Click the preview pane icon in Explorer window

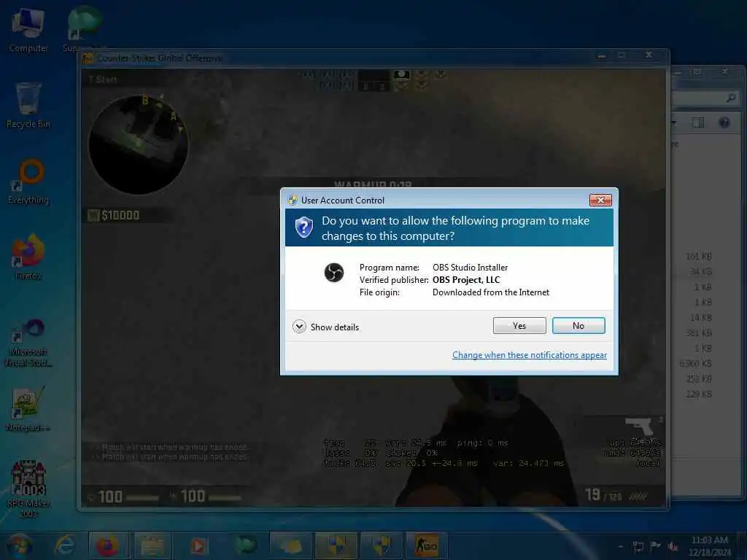[698, 122]
